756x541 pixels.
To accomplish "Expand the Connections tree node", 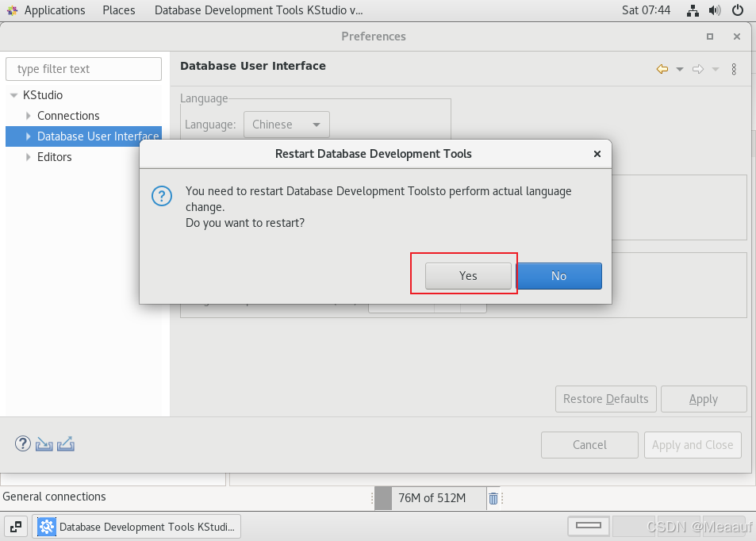I will [28, 116].
